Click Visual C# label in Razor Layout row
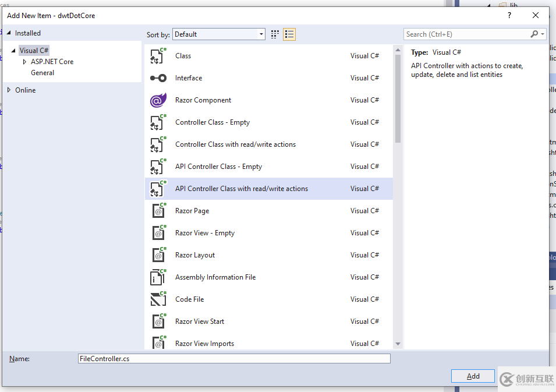556x392 pixels. [364, 255]
